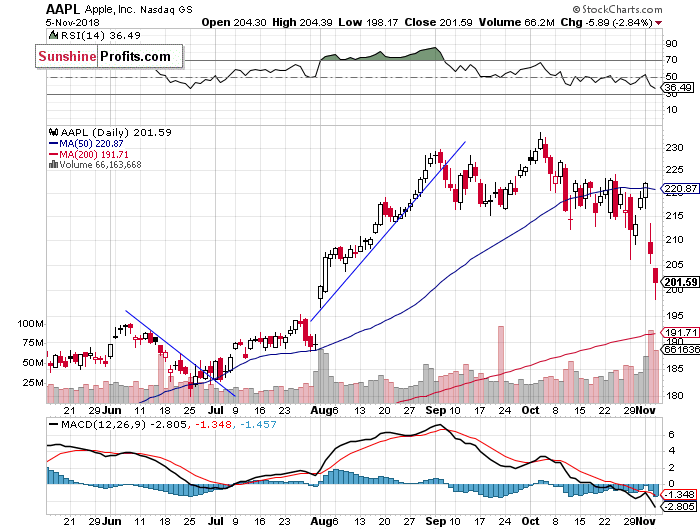Click the 100M volume axis label
The image size is (700, 530).
click(30, 324)
